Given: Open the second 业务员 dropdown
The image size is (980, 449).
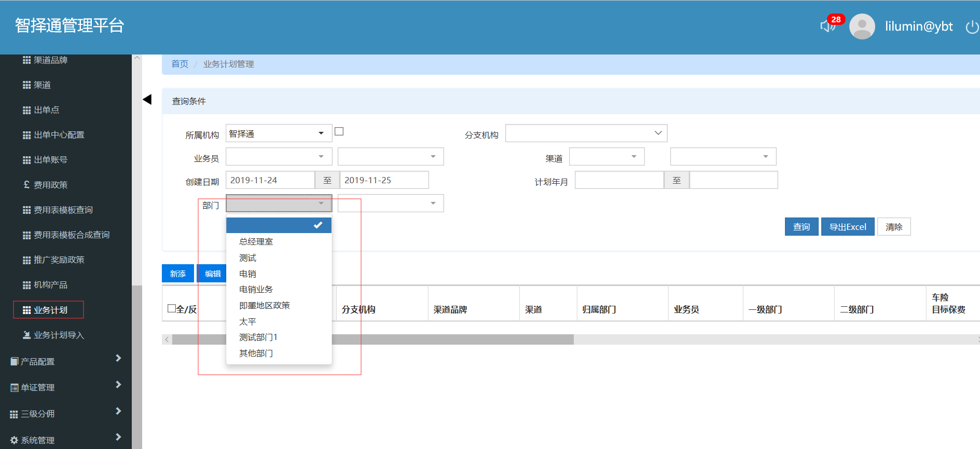Looking at the screenshot, I should coord(391,157).
